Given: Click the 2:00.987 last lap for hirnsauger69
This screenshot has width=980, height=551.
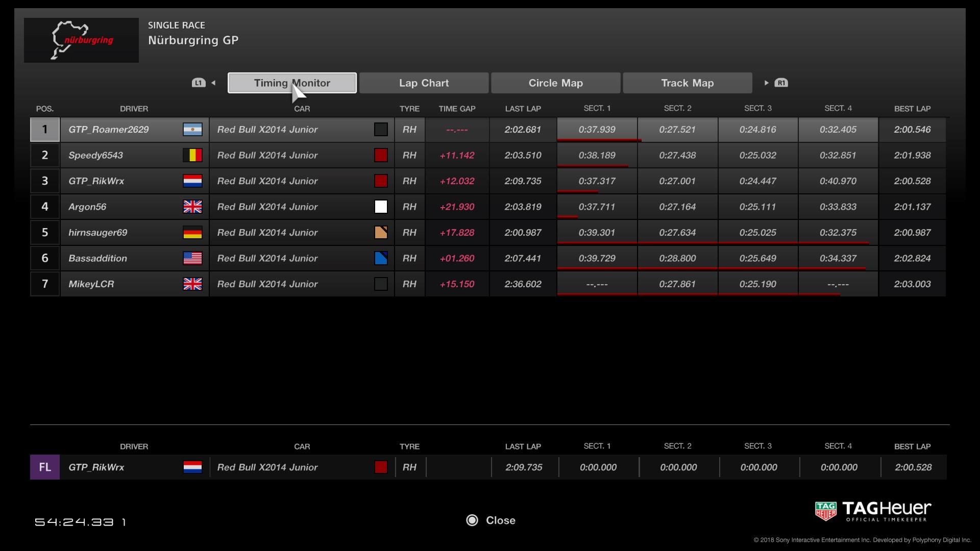Looking at the screenshot, I should pyautogui.click(x=523, y=233).
